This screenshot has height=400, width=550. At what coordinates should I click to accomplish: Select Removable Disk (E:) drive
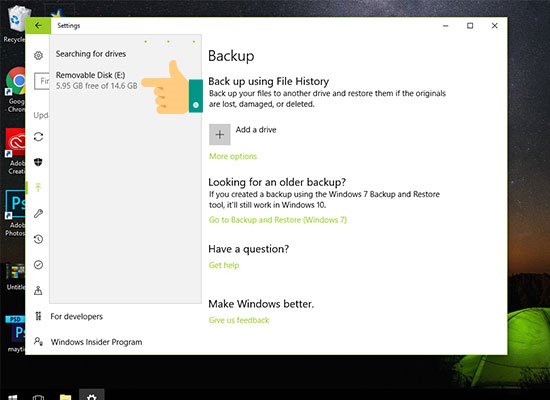tap(96, 80)
